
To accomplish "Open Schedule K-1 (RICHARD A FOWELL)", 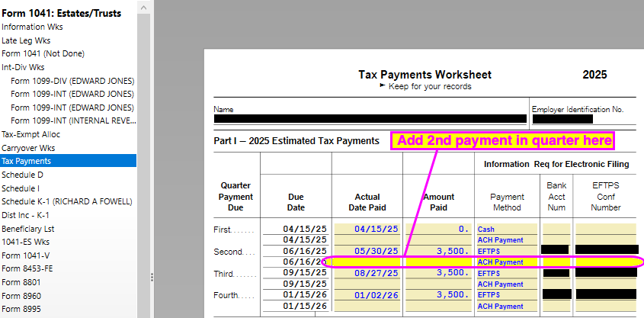I will click(67, 201).
